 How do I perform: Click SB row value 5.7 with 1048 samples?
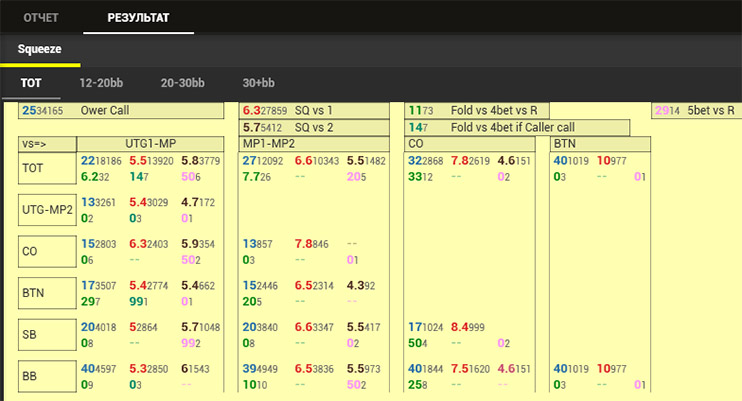click(201, 328)
